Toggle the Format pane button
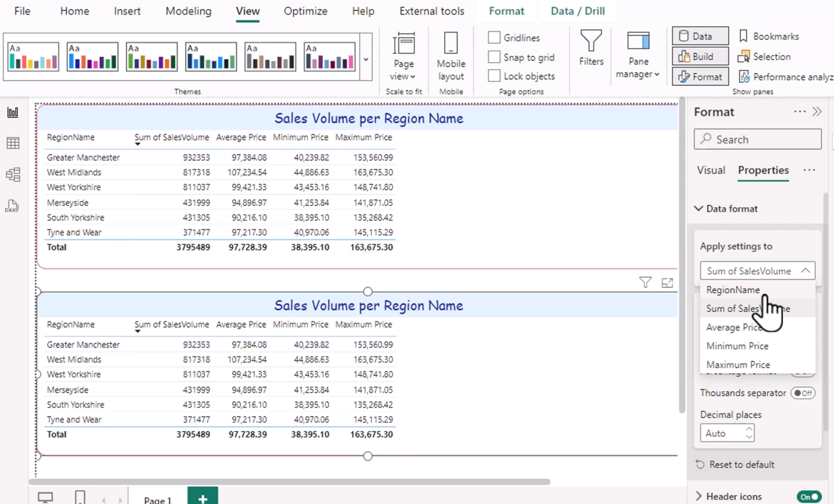The width and height of the screenshot is (834, 504). pos(700,77)
